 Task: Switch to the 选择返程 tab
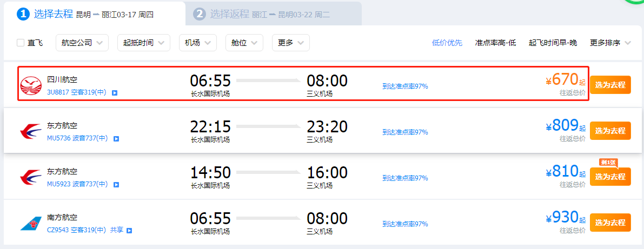coord(273,14)
